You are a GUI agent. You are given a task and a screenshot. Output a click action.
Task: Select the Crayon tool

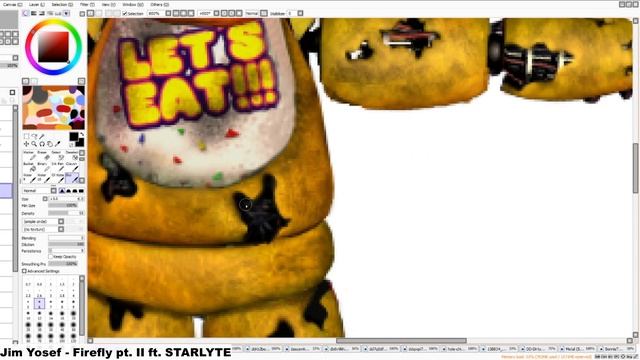tap(72, 167)
